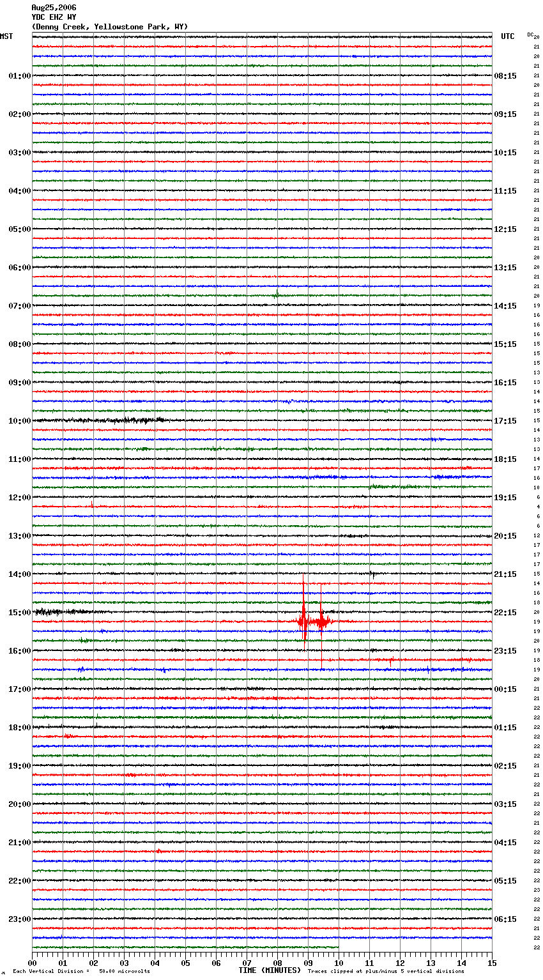This screenshot has width=543, height=980.
Task: Click the Traces clipped footnote text
Action: [x=386, y=971]
